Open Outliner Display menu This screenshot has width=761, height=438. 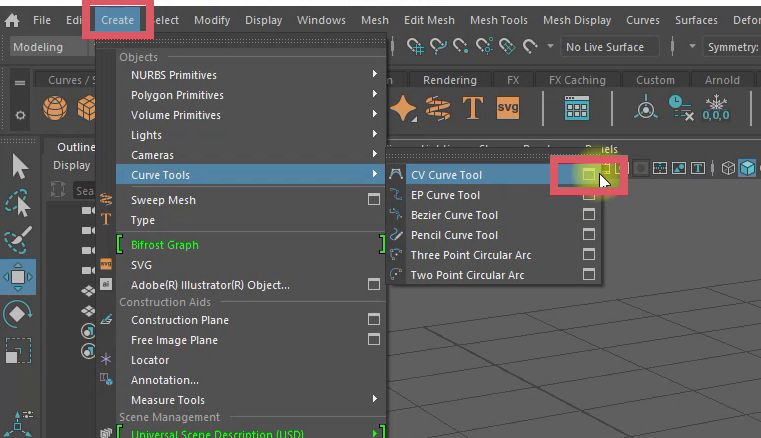tap(71, 165)
